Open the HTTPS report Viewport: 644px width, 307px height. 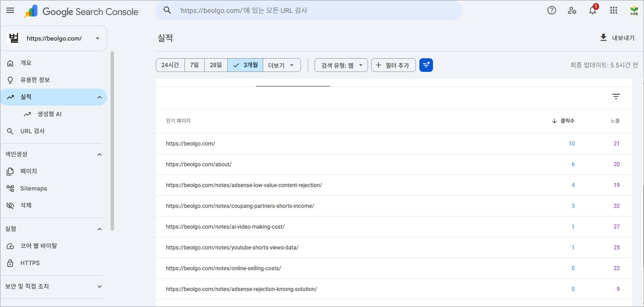[x=54, y=263]
